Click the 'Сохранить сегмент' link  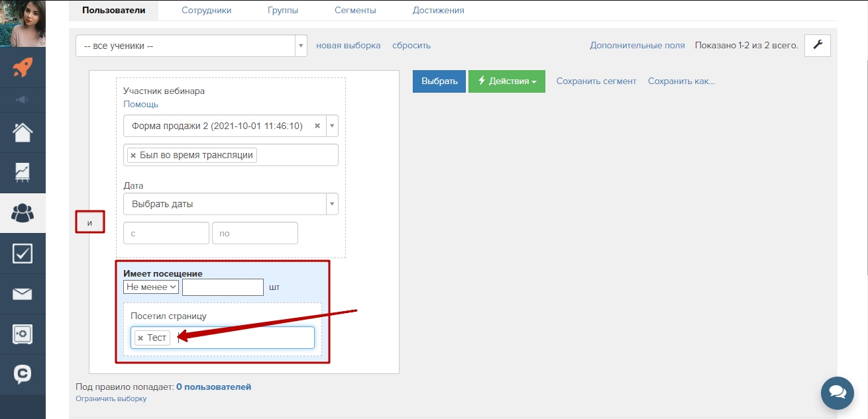[596, 81]
